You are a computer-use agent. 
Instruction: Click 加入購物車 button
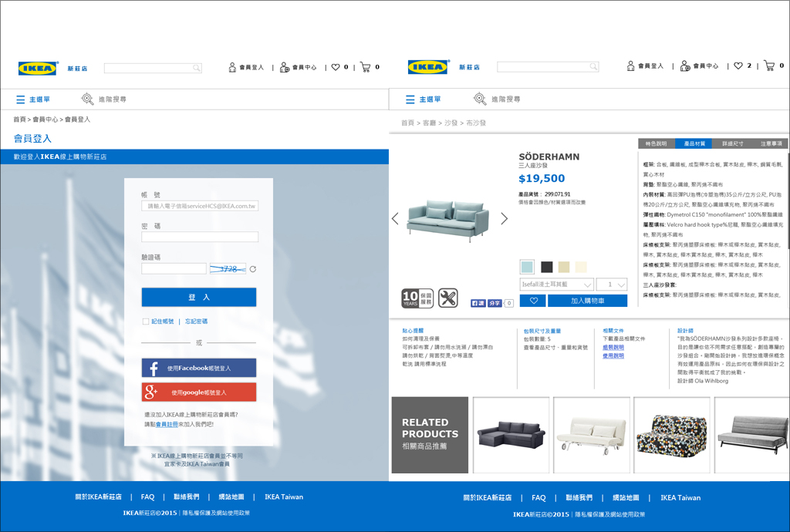(587, 301)
